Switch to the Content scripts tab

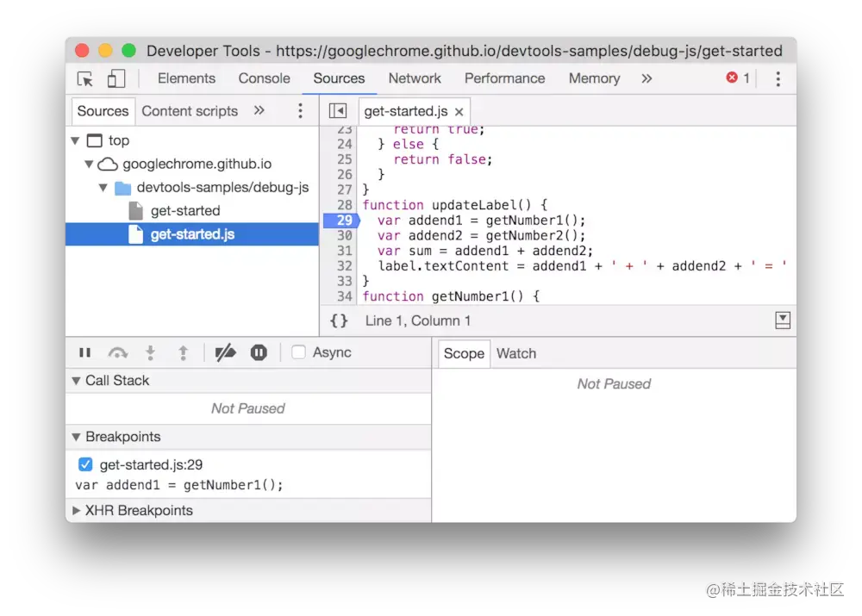(190, 111)
